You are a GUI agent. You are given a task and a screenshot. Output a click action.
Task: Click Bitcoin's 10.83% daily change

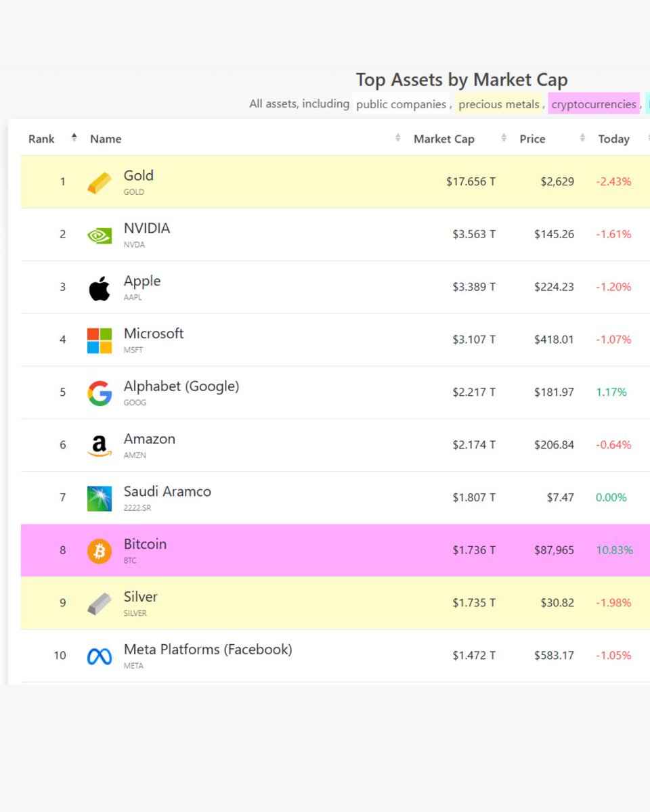tap(614, 550)
